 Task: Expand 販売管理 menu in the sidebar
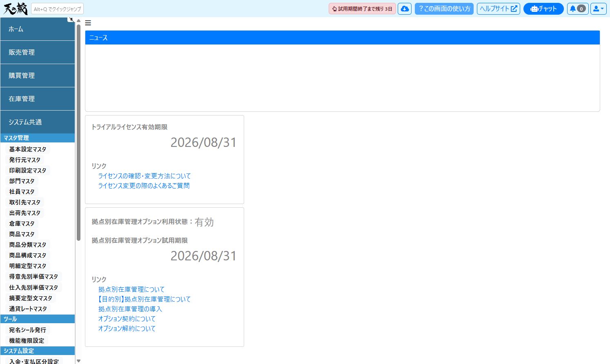pos(38,52)
